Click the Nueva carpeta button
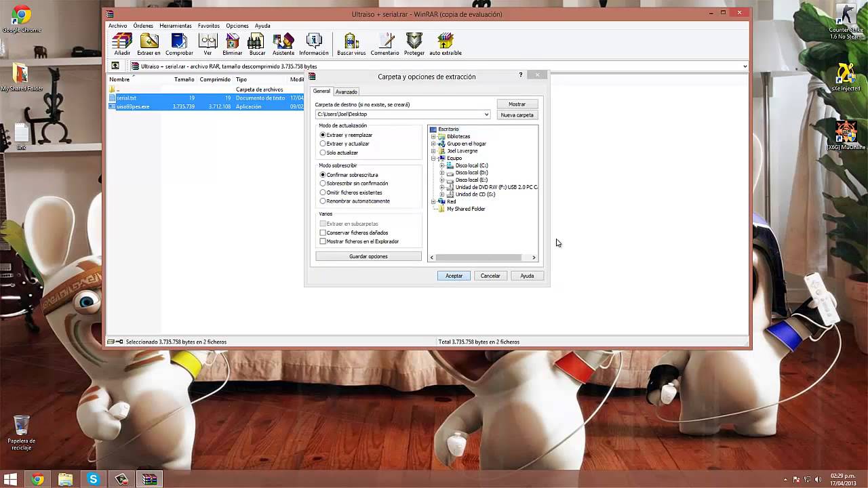868x488 pixels. (x=517, y=115)
